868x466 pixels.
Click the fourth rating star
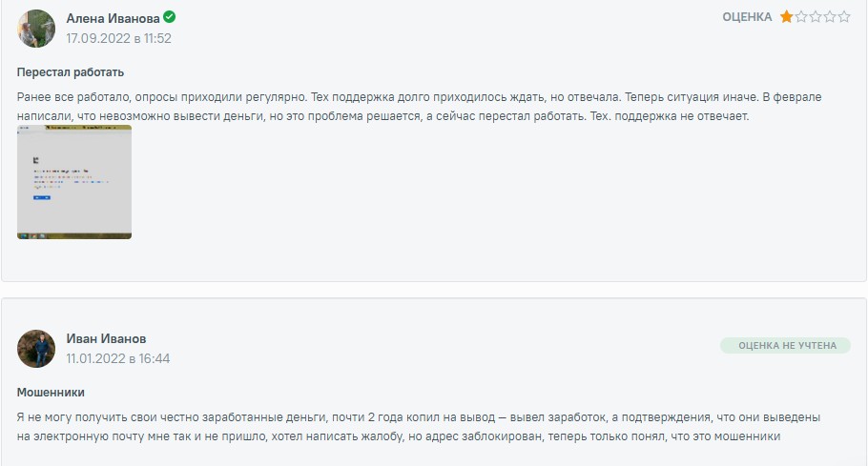point(830,17)
